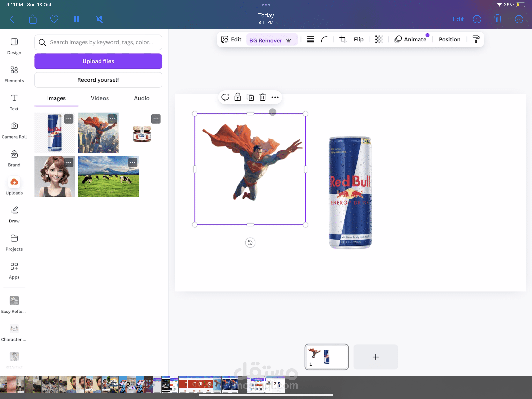Click the transparency checkerboard icon

(x=379, y=40)
